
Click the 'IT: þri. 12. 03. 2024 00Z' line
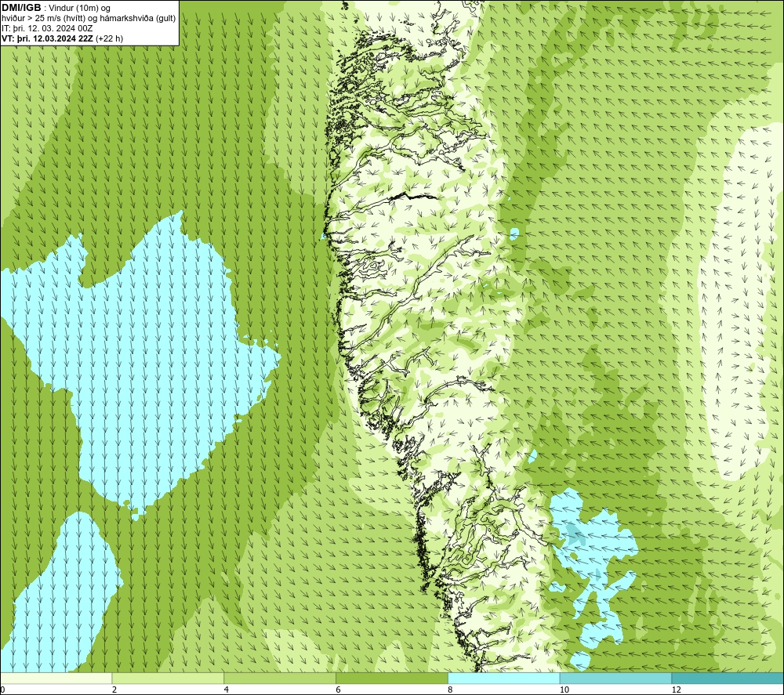click(x=47, y=28)
